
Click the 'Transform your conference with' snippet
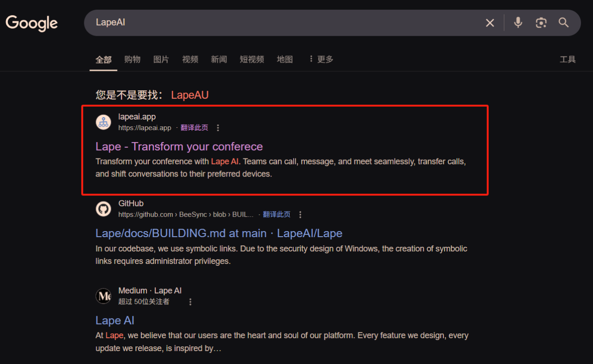[x=281, y=168]
